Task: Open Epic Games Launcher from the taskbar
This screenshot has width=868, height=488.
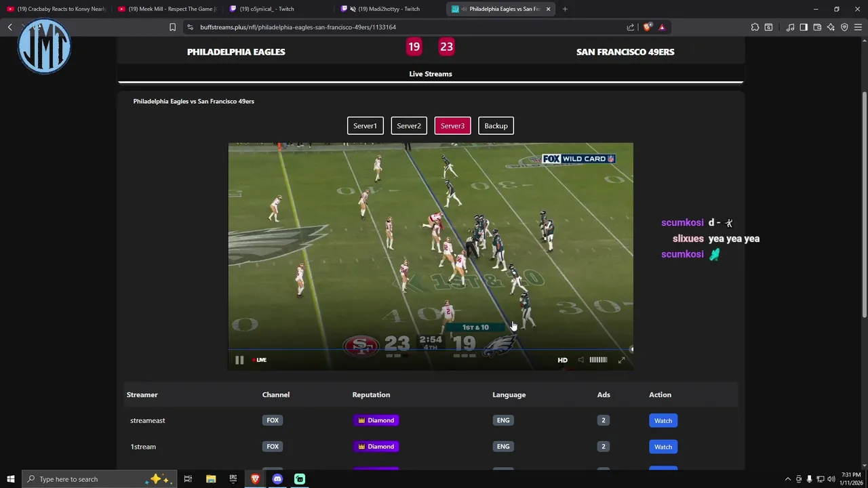Action: tap(233, 479)
